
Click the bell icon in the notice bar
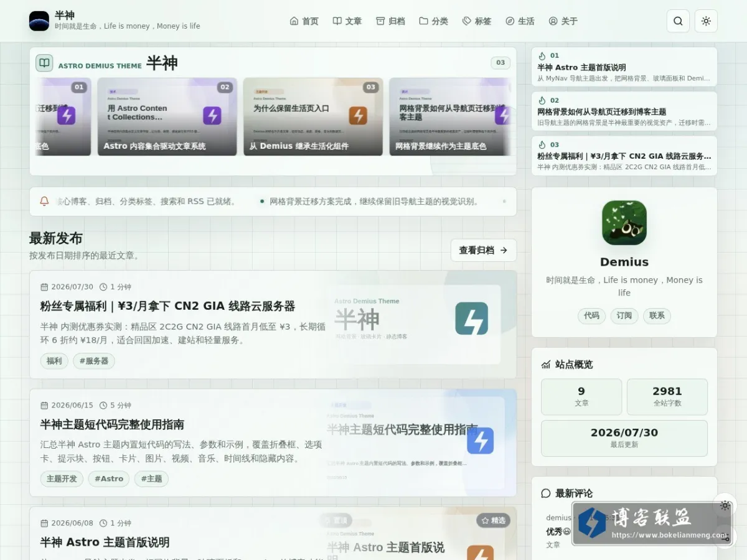pos(44,202)
